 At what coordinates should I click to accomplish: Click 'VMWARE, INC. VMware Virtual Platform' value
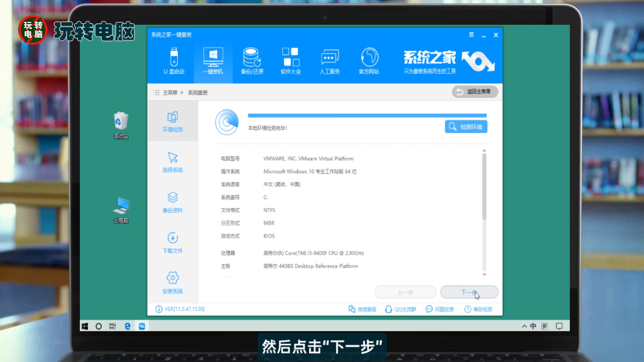[309, 159]
